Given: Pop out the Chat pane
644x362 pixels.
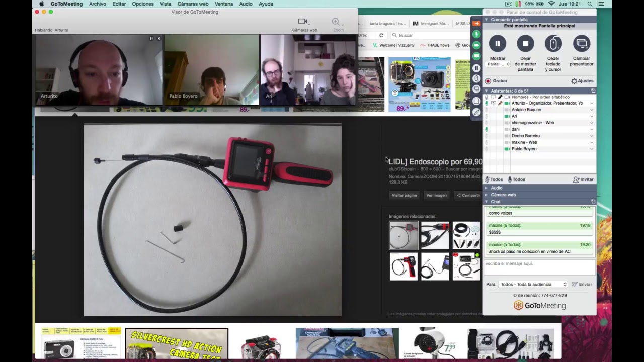Looking at the screenshot, I should [593, 202].
